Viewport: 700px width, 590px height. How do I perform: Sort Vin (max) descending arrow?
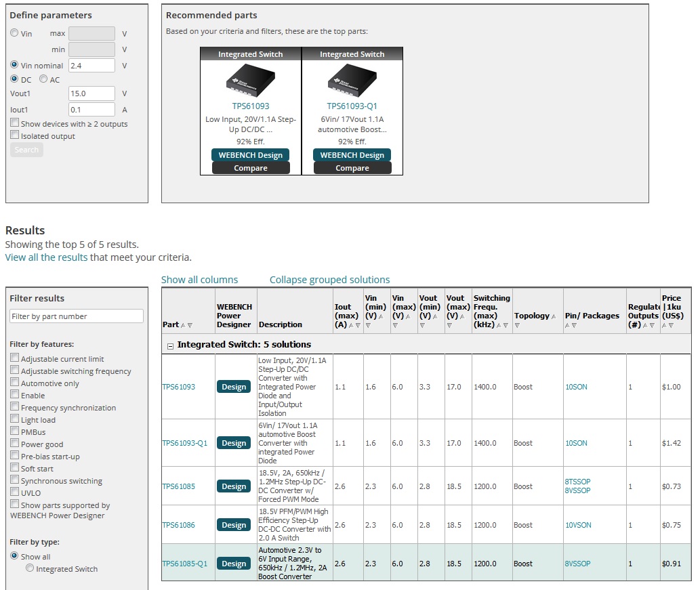(x=395, y=325)
